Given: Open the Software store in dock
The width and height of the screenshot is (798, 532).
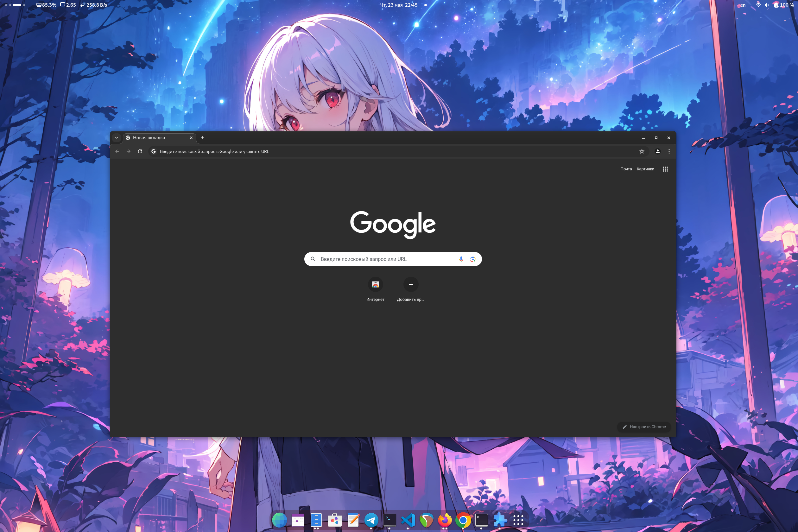Looking at the screenshot, I should [334, 520].
